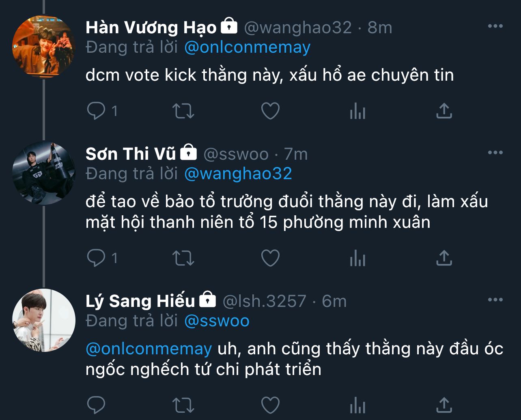Open Hàn Vương Hạo's profile picture
This screenshot has height=420, width=521.
(44, 47)
